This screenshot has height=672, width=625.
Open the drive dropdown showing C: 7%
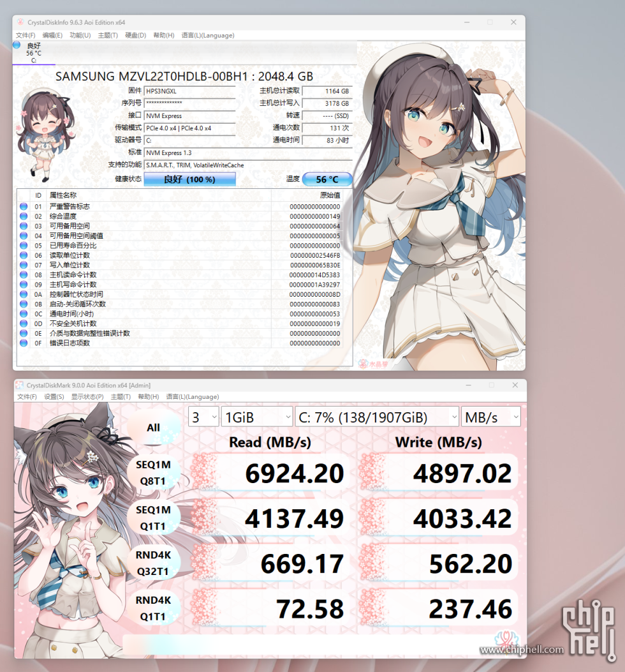(x=377, y=417)
